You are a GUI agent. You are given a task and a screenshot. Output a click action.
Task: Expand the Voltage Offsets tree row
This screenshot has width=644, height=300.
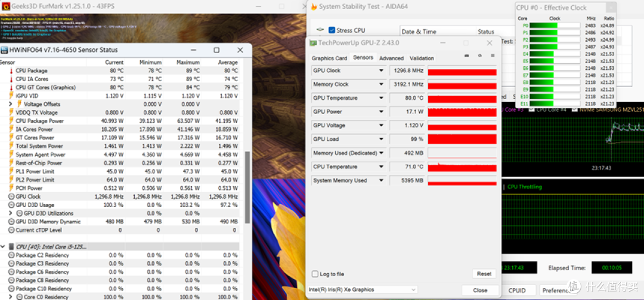[x=11, y=104]
